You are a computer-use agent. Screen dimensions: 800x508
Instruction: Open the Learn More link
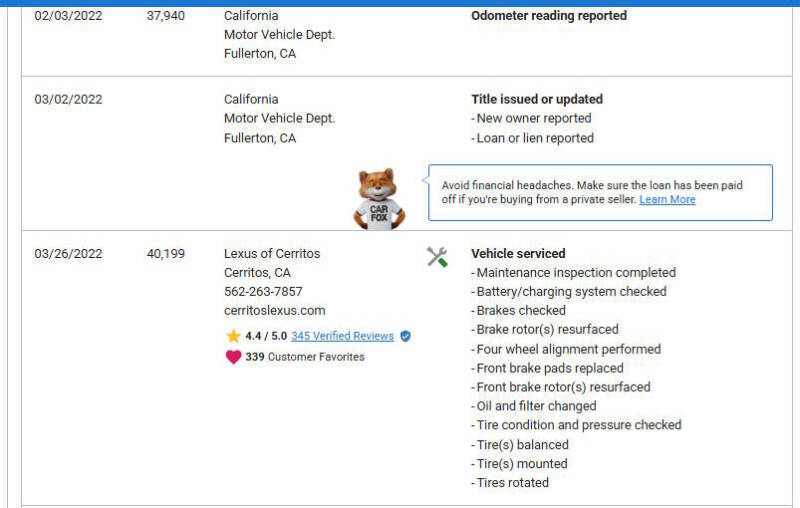(667, 200)
